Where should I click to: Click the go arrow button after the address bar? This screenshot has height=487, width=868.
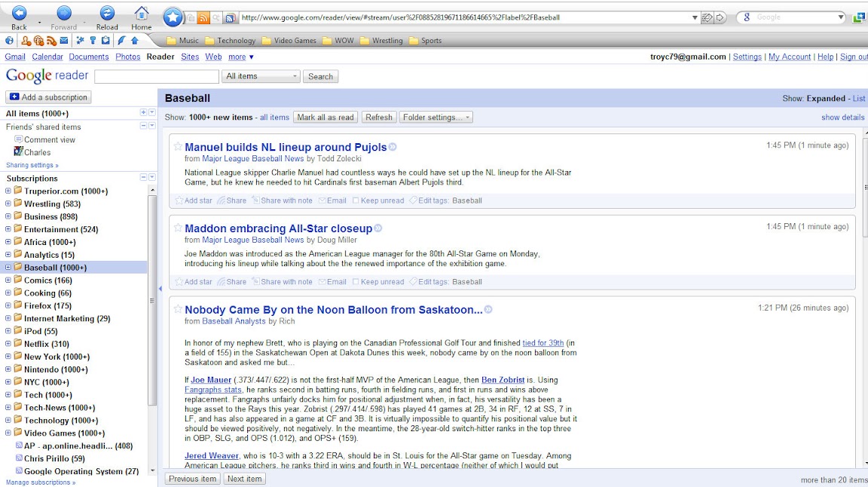tap(720, 18)
